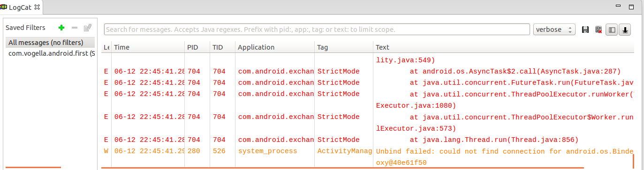Select the LogCat tab
Image resolution: width=644 pixels, height=170 pixels.
(20, 7)
